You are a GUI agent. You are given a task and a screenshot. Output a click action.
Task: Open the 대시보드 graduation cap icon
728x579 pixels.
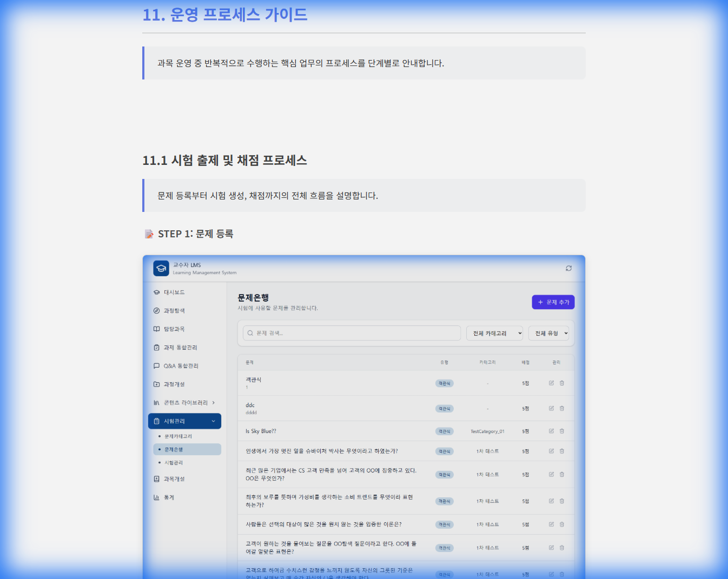pyautogui.click(x=156, y=292)
